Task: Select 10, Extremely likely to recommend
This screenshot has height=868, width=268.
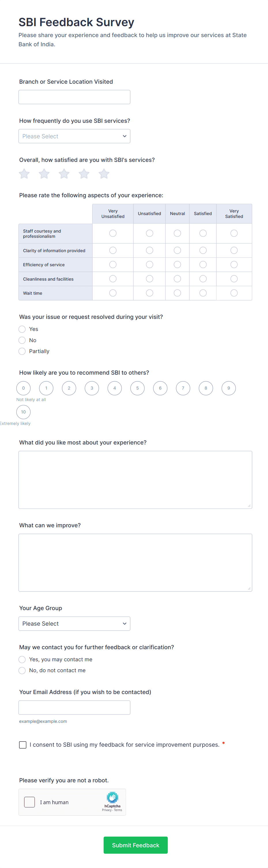Action: tap(23, 412)
